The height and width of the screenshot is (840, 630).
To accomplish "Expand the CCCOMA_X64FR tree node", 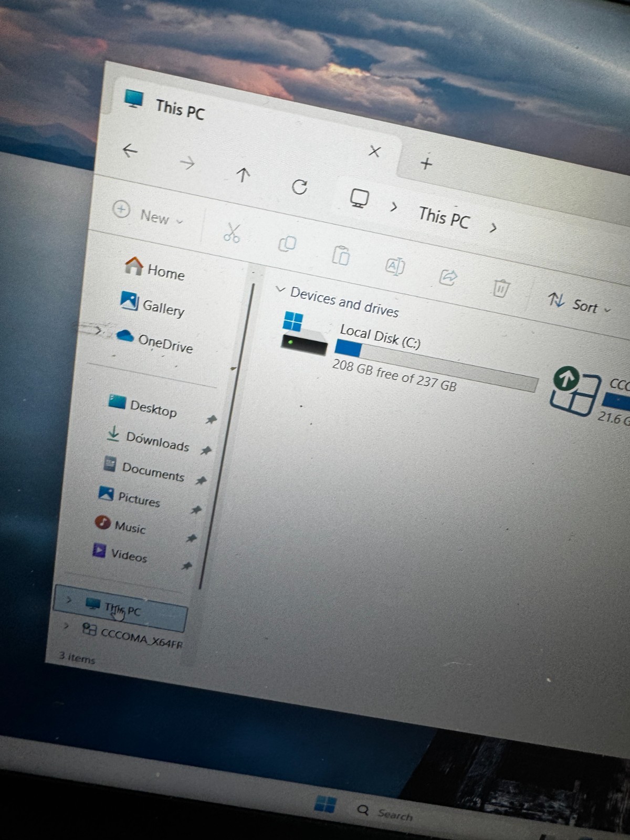I will [66, 626].
